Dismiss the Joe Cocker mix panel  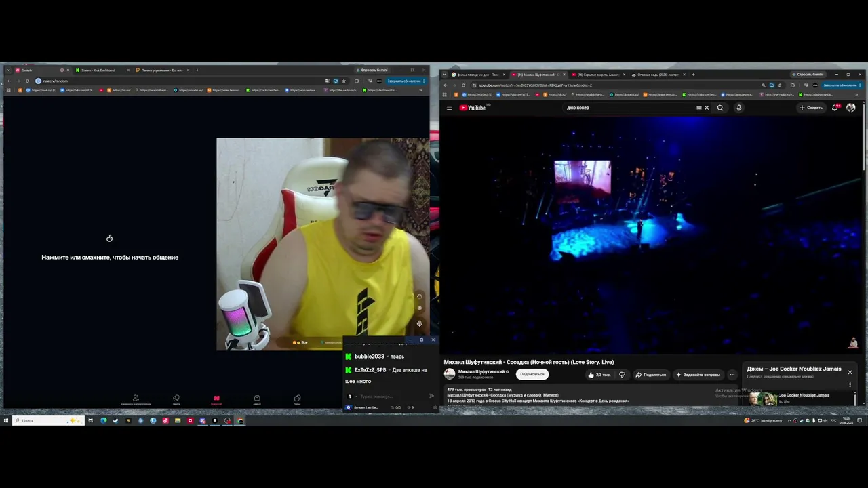click(x=850, y=372)
